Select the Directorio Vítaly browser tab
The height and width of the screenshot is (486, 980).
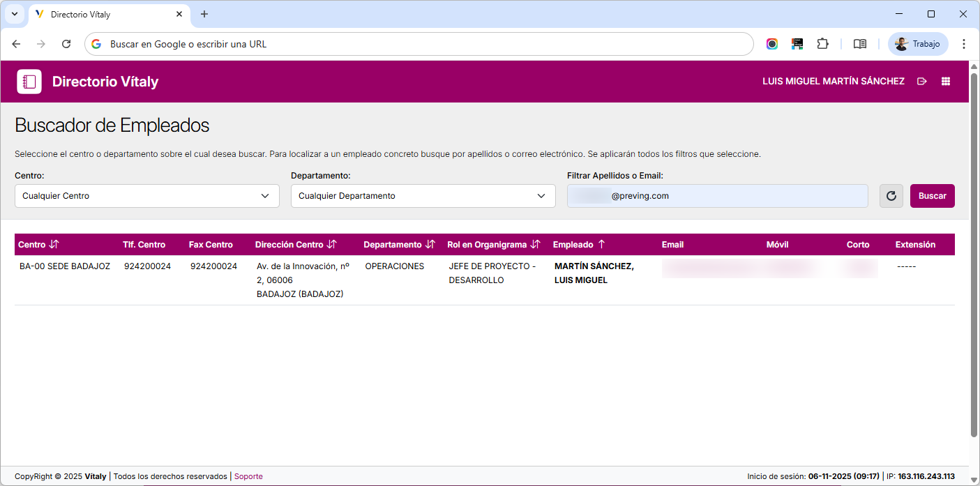coord(105,14)
